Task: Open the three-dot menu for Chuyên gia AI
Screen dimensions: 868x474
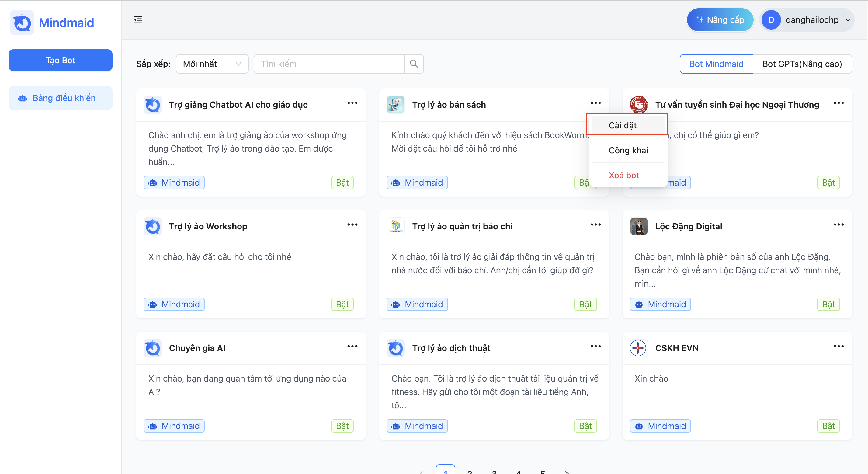Action: (352, 346)
